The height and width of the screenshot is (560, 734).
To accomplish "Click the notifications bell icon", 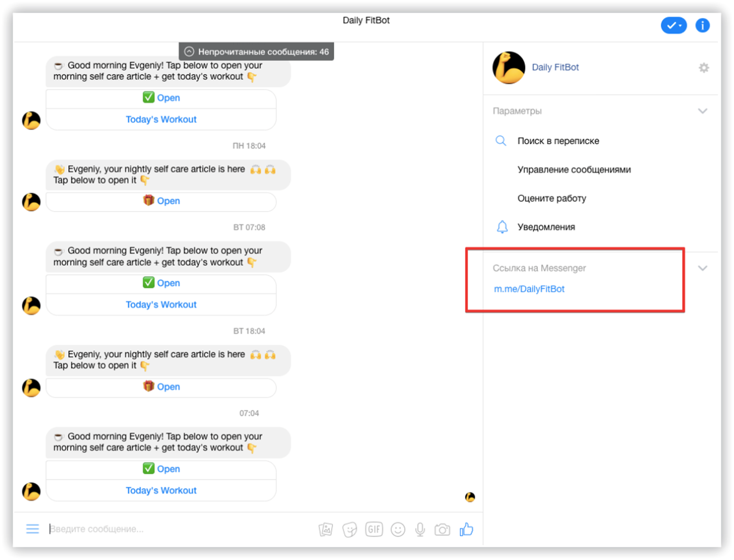I will point(502,227).
